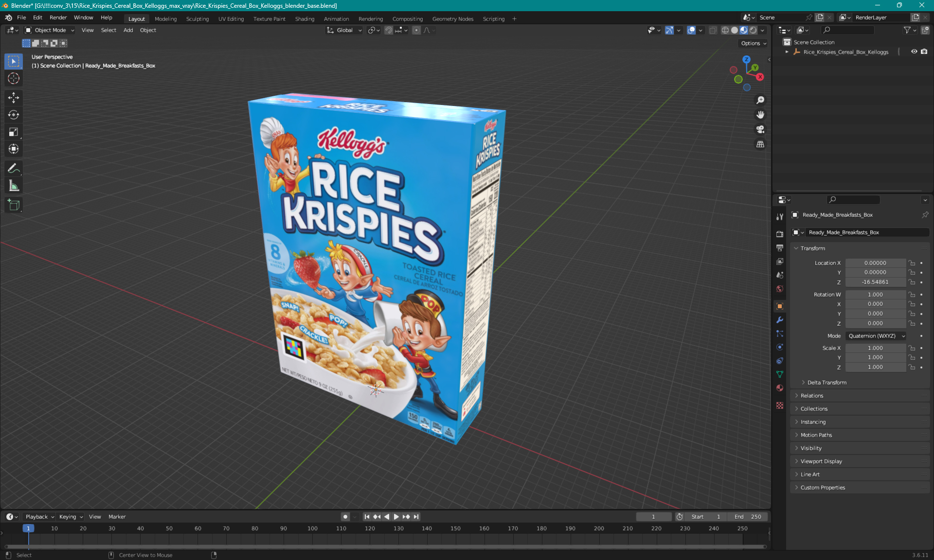Open the Add menu in viewport header

tap(128, 30)
